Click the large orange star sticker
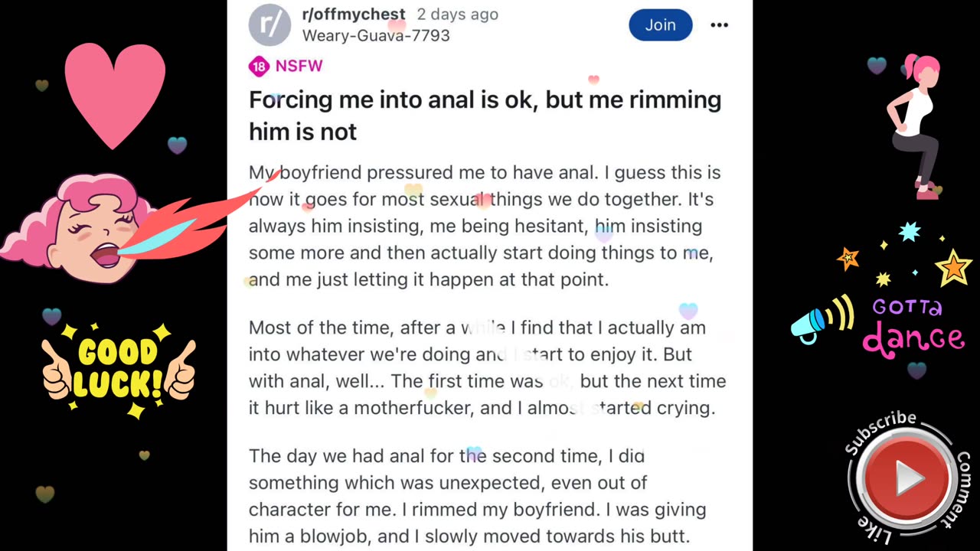 pyautogui.click(x=953, y=267)
